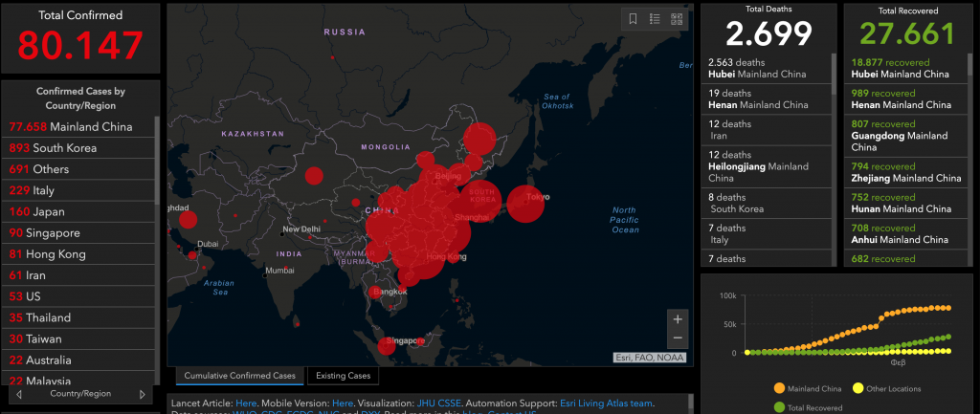Zoom in with the map plus button

[x=678, y=319]
